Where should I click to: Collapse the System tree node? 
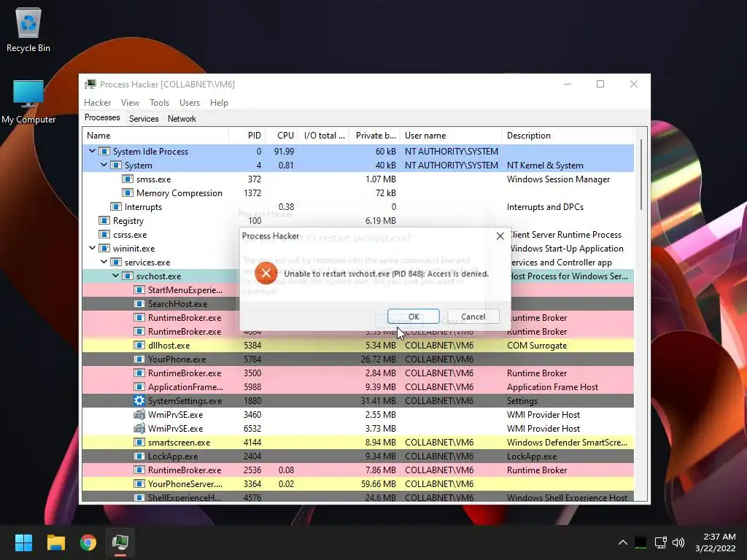[104, 165]
